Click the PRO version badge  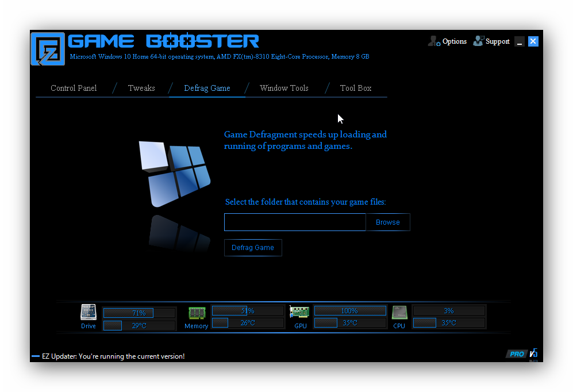pyautogui.click(x=517, y=353)
